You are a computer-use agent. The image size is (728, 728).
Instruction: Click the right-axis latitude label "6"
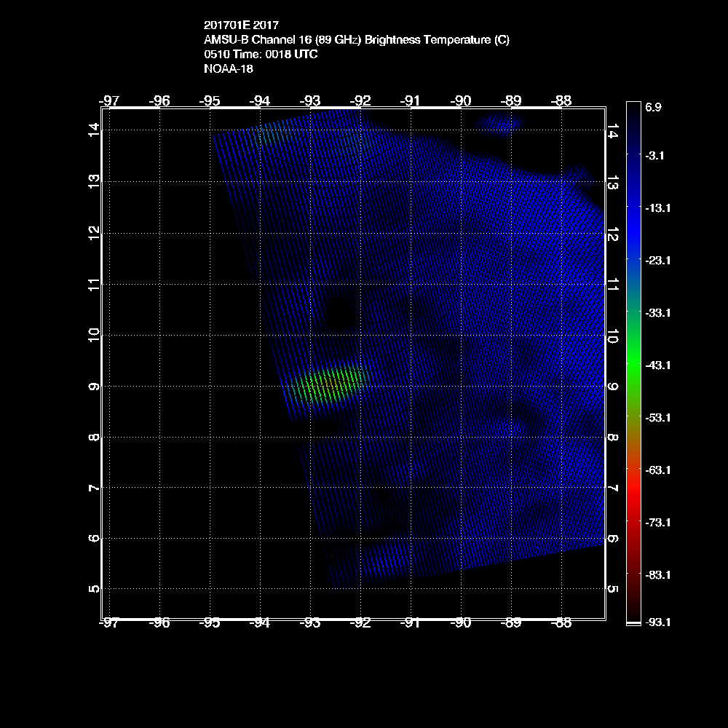click(x=612, y=539)
